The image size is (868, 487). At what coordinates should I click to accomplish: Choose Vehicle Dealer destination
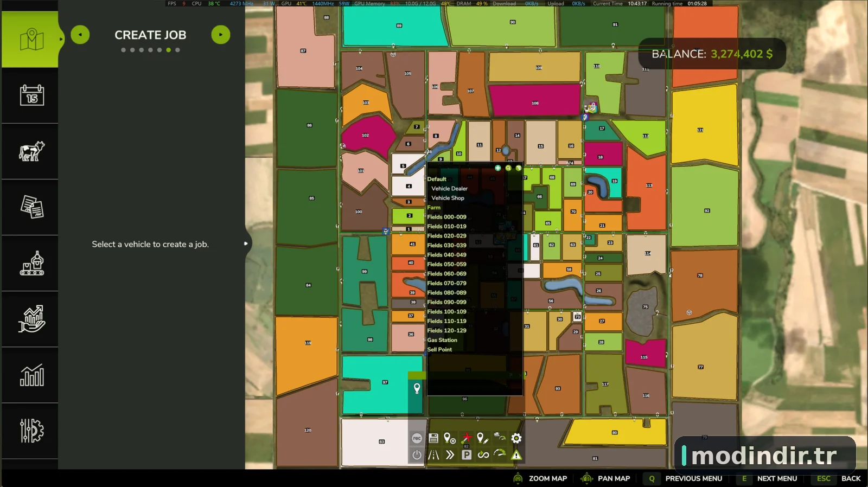click(449, 189)
